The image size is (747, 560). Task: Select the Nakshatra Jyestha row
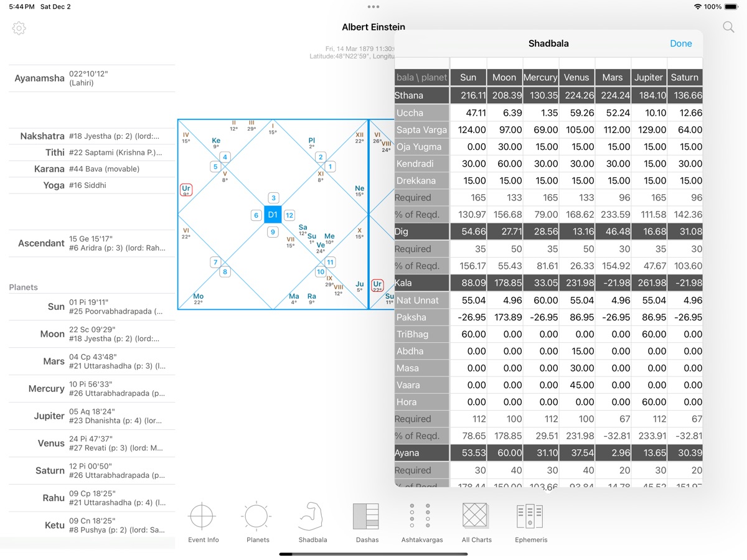click(x=92, y=136)
